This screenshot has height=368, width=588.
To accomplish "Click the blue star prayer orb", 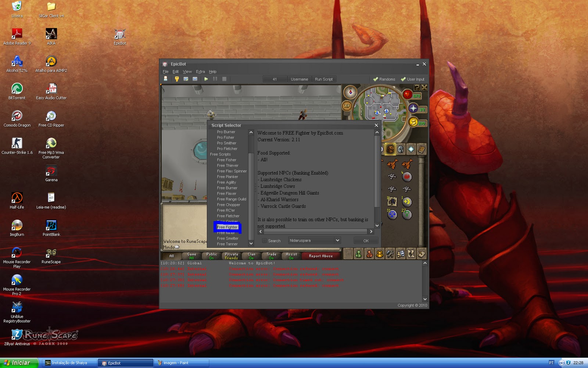I will click(x=413, y=108).
